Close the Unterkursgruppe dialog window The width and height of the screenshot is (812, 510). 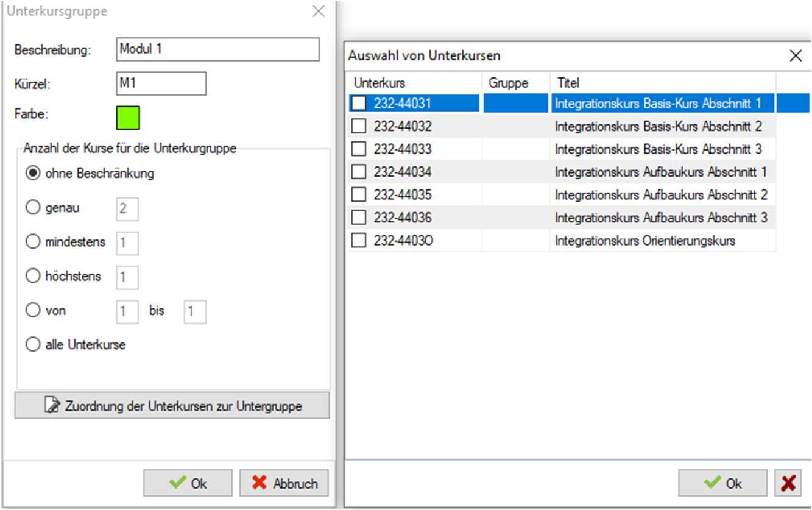pyautogui.click(x=319, y=12)
